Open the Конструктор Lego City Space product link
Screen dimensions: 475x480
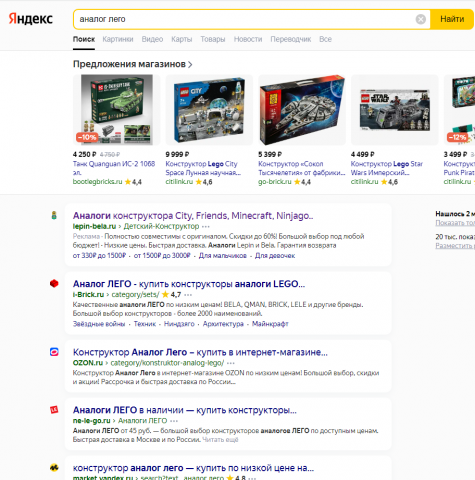203,168
